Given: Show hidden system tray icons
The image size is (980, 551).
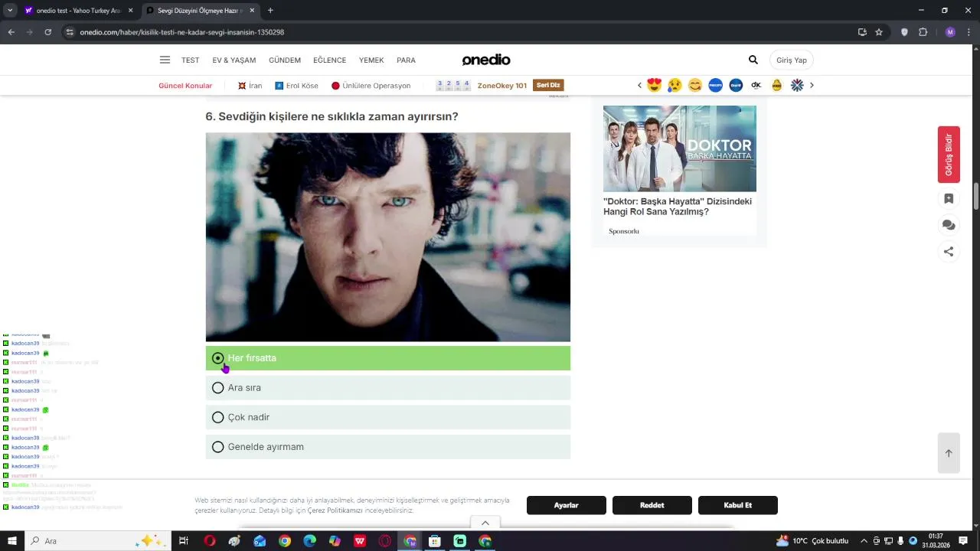Looking at the screenshot, I should click(x=864, y=540).
